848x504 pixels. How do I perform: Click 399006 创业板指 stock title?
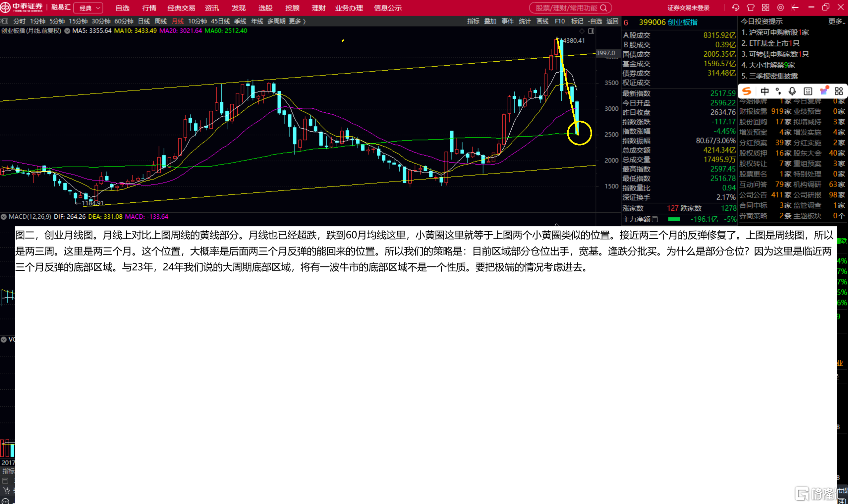point(668,22)
